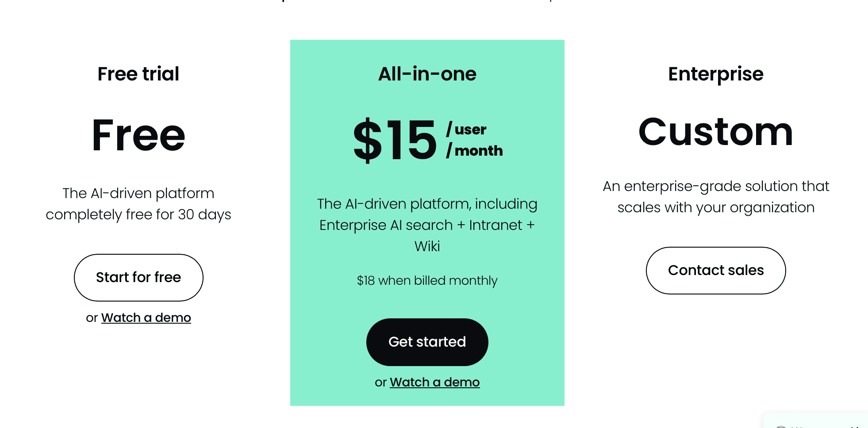Click the large Free price text
Viewport: 868px width, 428px height.
tap(138, 135)
